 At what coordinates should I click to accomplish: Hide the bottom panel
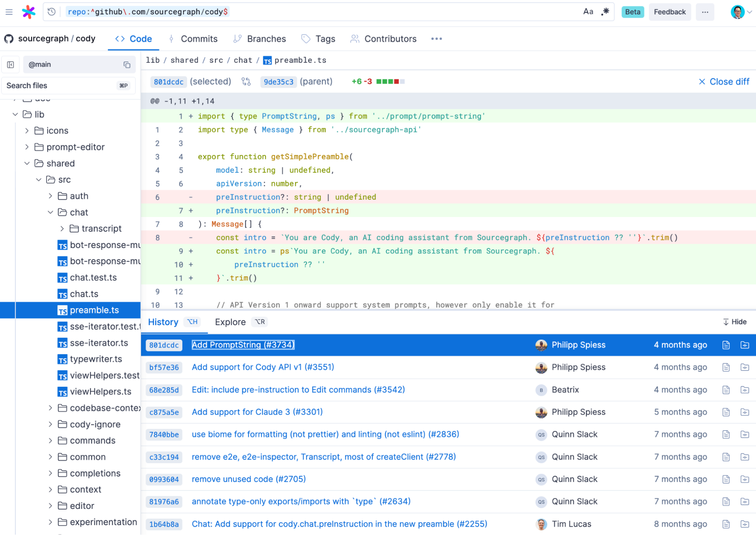pyautogui.click(x=734, y=322)
